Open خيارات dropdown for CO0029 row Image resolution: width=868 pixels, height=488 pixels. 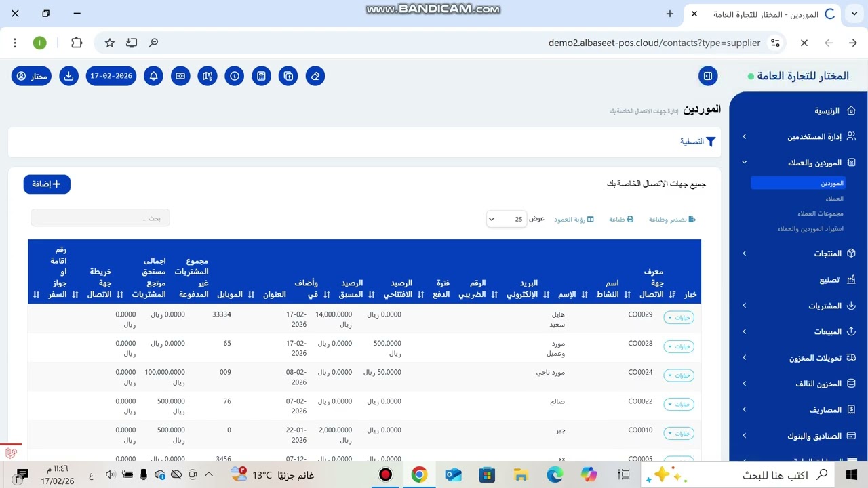(679, 318)
